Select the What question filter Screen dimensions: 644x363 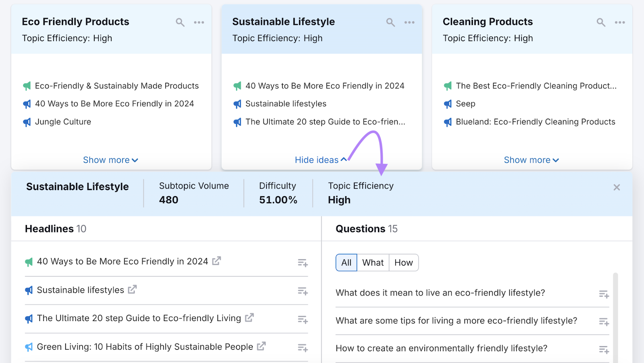(373, 262)
